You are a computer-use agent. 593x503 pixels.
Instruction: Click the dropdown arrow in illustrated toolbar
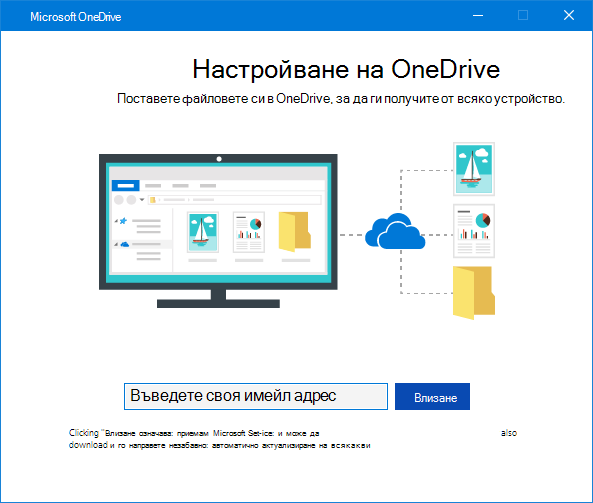(x=142, y=199)
